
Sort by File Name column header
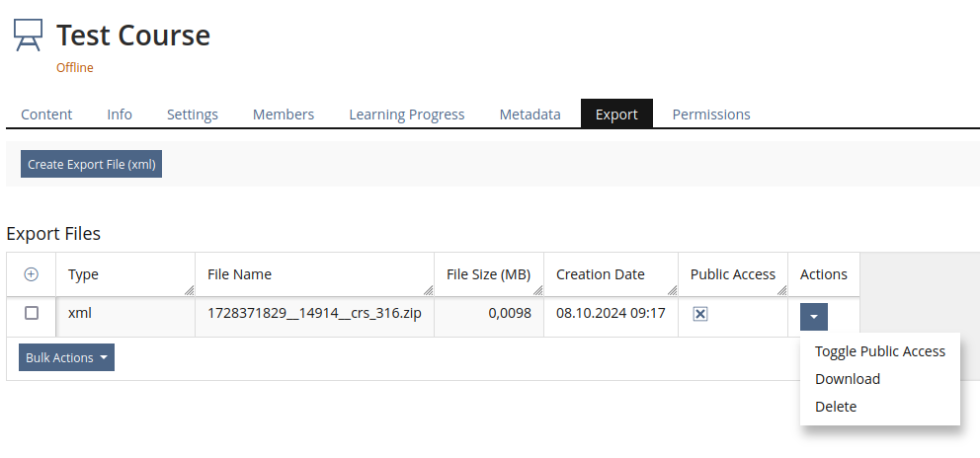(239, 274)
